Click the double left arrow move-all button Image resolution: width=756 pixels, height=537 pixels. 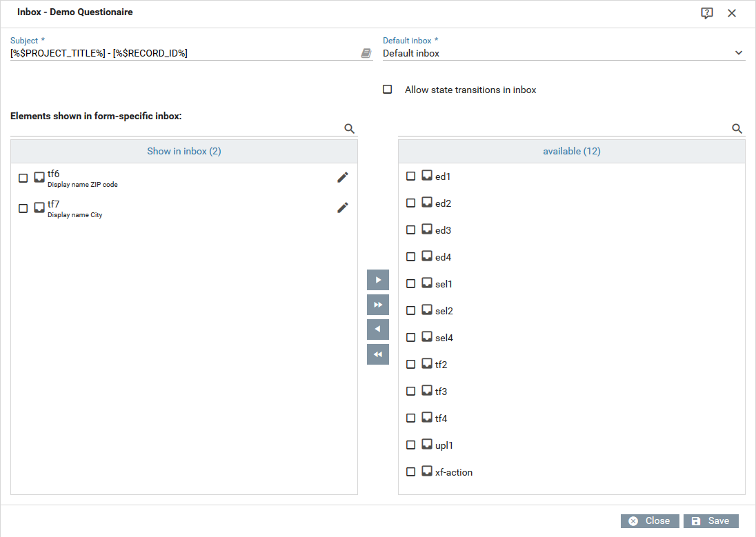pos(378,354)
